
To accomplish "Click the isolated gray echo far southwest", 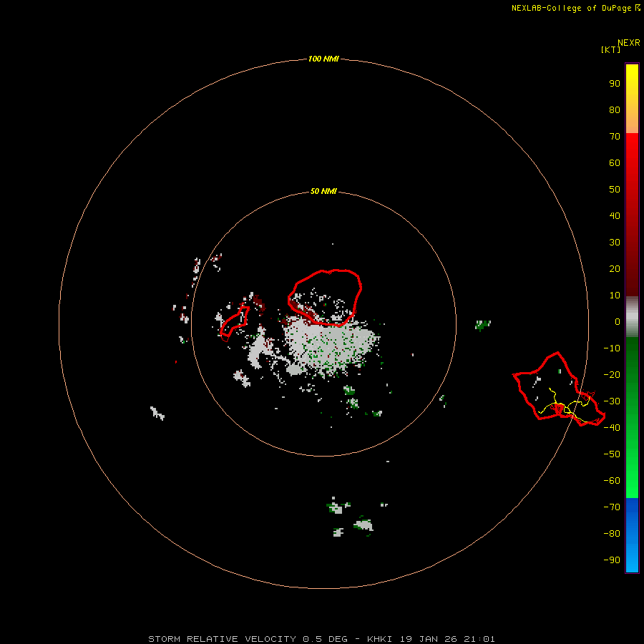I will 157,413.
